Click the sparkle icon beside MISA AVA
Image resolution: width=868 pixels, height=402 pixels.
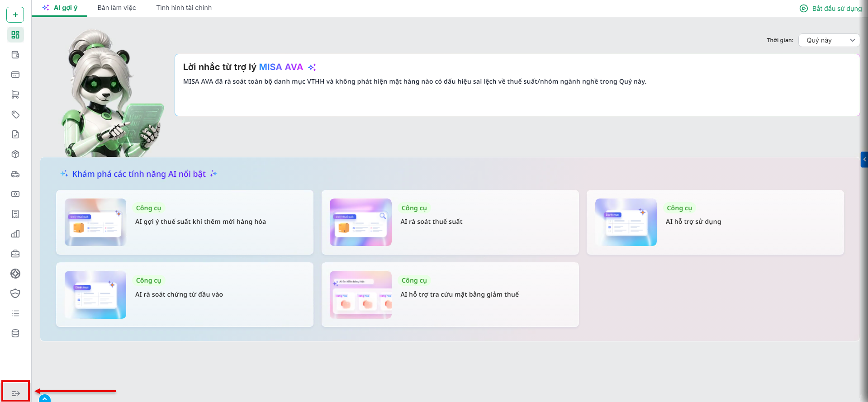tap(312, 67)
